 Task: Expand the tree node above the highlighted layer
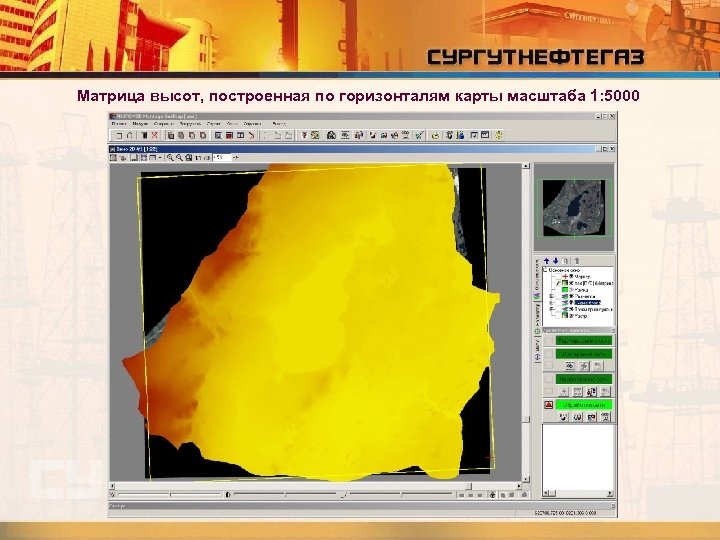pos(551,296)
